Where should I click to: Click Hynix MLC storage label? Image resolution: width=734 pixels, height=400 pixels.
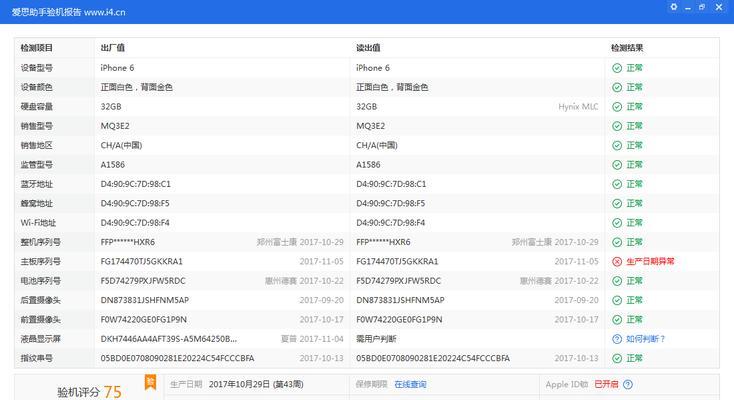pos(578,107)
